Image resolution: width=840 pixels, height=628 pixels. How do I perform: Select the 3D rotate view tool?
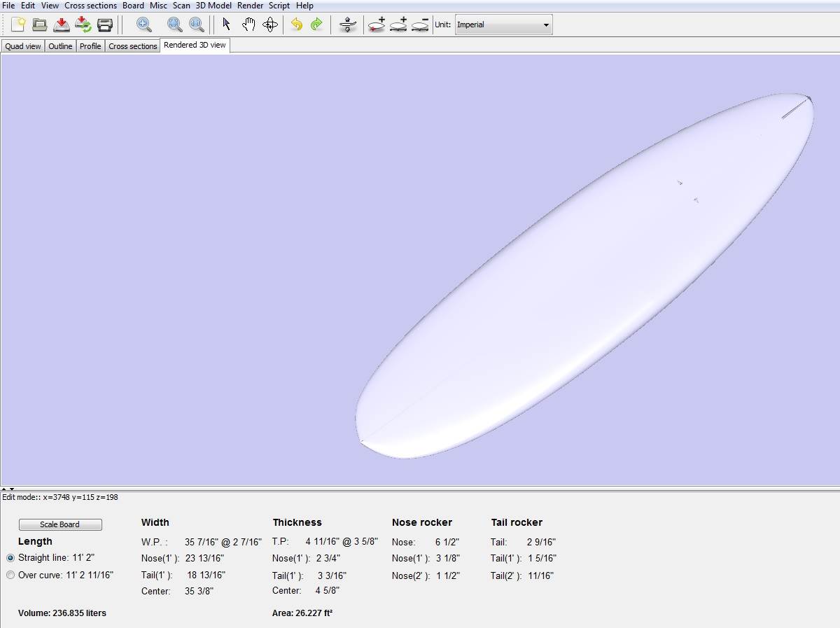[x=270, y=25]
